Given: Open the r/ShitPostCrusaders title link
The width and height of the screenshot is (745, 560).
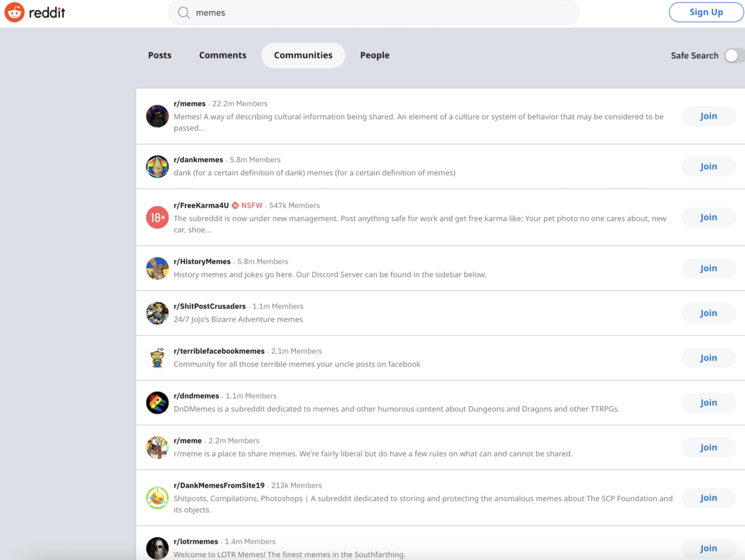Looking at the screenshot, I should [210, 306].
